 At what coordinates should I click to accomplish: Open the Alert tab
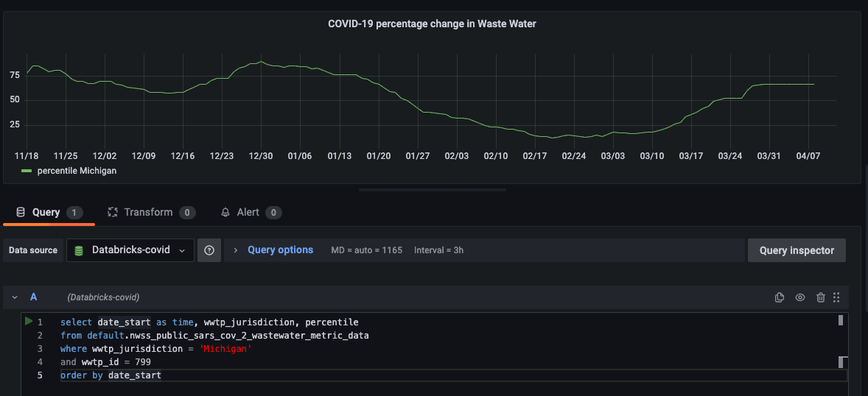tap(248, 212)
